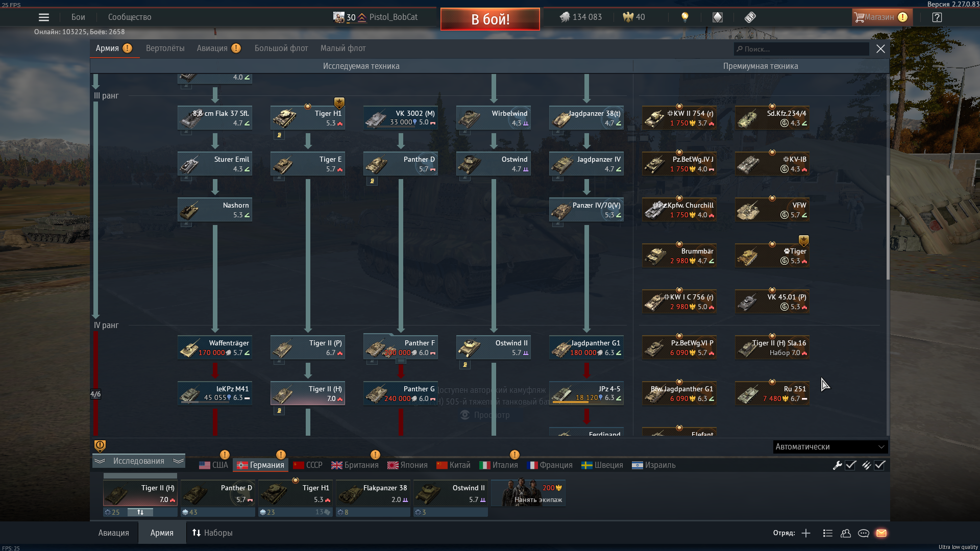Image resolution: width=980 pixels, height=551 pixels.
Task: Select the Израиль nation tab
Action: (654, 465)
